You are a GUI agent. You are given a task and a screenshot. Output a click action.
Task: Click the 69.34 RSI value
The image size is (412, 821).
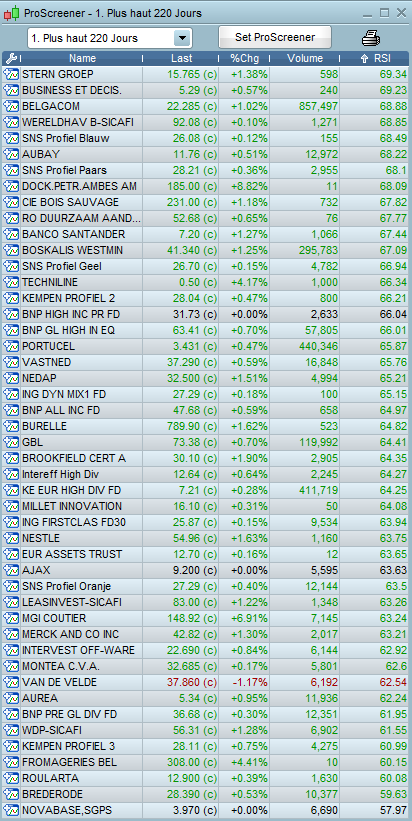(x=394, y=74)
